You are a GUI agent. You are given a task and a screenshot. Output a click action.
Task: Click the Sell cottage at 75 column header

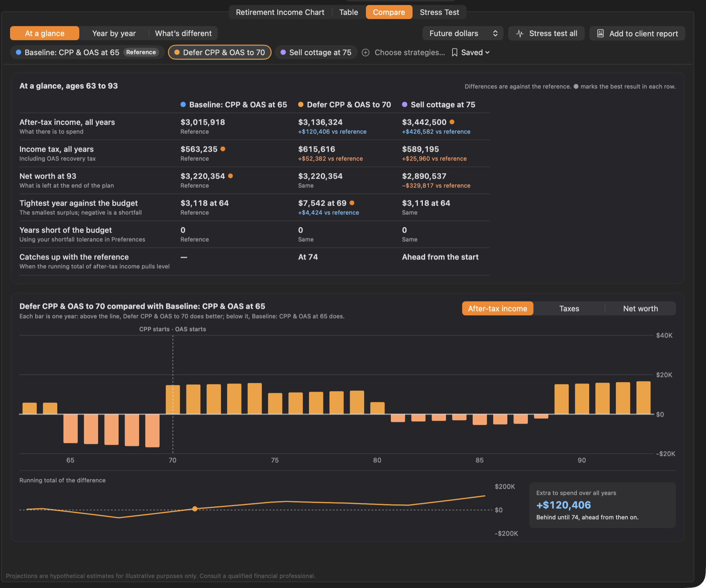438,105
